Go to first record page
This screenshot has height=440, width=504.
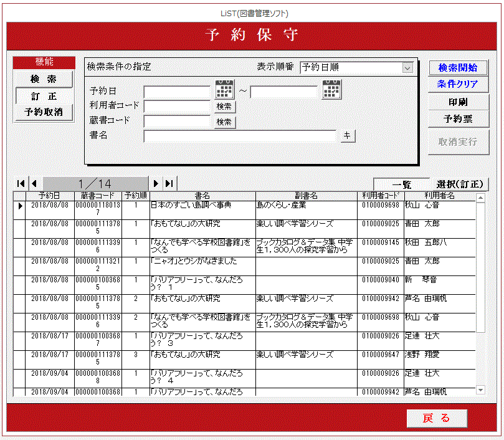click(x=21, y=184)
